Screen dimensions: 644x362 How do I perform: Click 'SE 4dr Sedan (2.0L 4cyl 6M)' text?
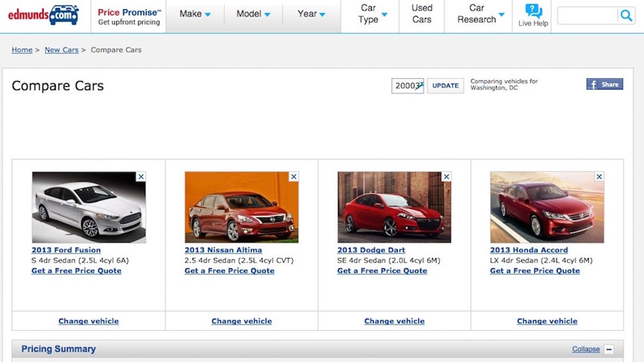[389, 261]
